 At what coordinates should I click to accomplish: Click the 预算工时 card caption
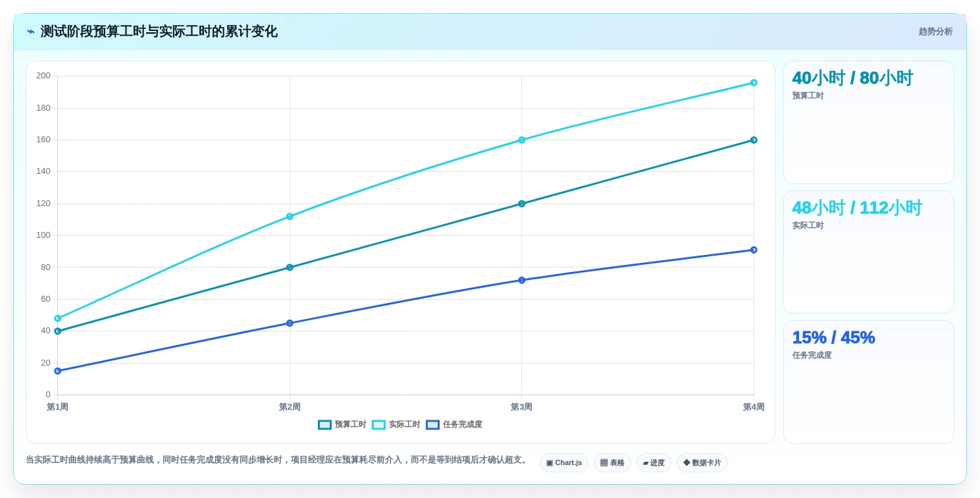pyautogui.click(x=808, y=96)
